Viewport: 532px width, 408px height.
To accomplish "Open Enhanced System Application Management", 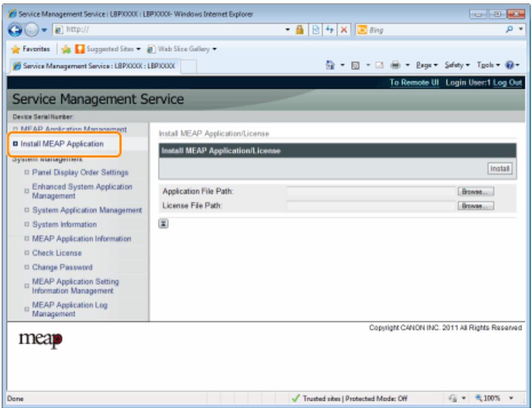I will [82, 191].
